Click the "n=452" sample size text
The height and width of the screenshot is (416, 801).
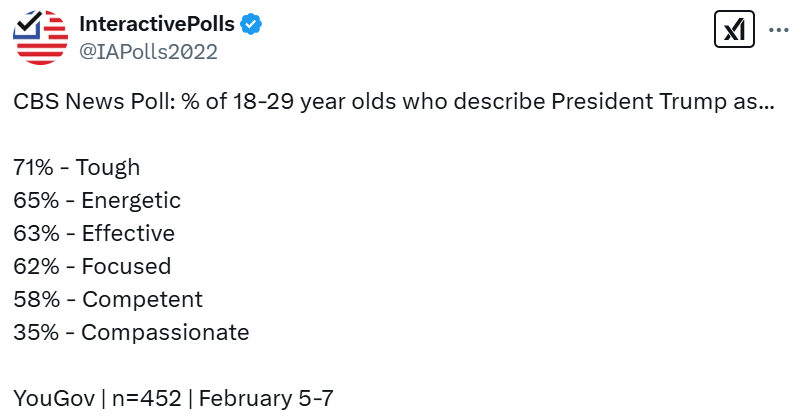(148, 399)
